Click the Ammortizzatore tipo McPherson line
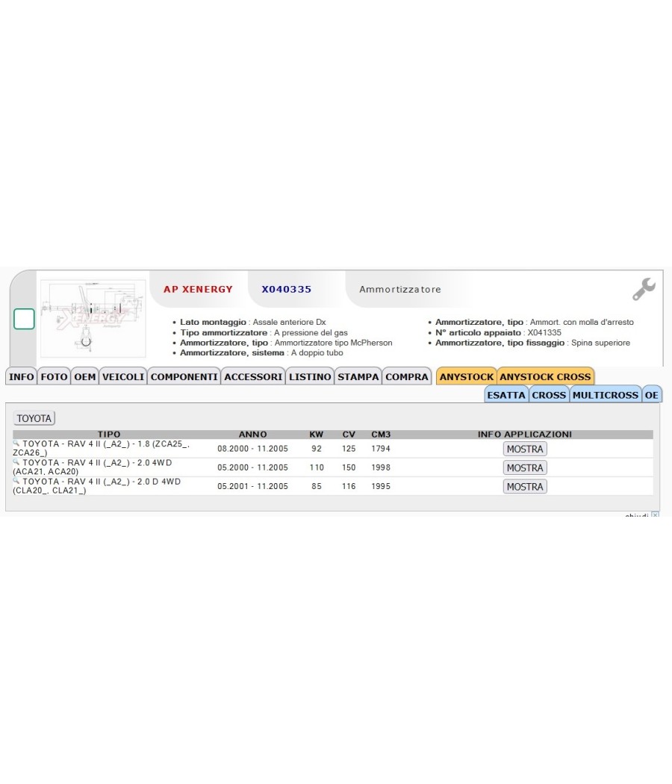Image resolution: width=672 pixels, height=784 pixels. [x=286, y=343]
